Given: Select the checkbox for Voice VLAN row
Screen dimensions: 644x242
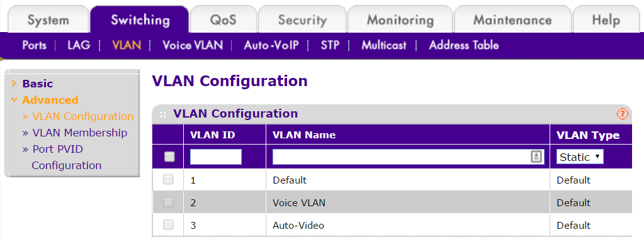Looking at the screenshot, I should pos(168,202).
